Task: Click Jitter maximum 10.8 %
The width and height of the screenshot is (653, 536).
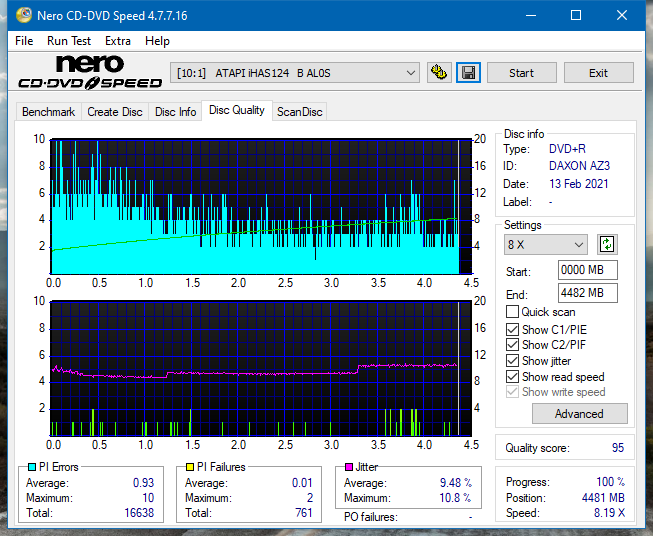Action: click(x=455, y=498)
